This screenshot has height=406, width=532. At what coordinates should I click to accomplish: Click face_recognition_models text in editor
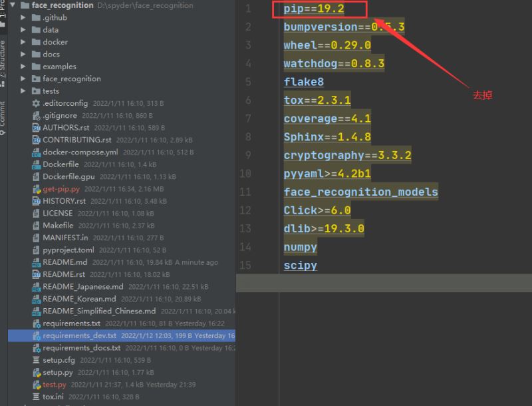360,192
